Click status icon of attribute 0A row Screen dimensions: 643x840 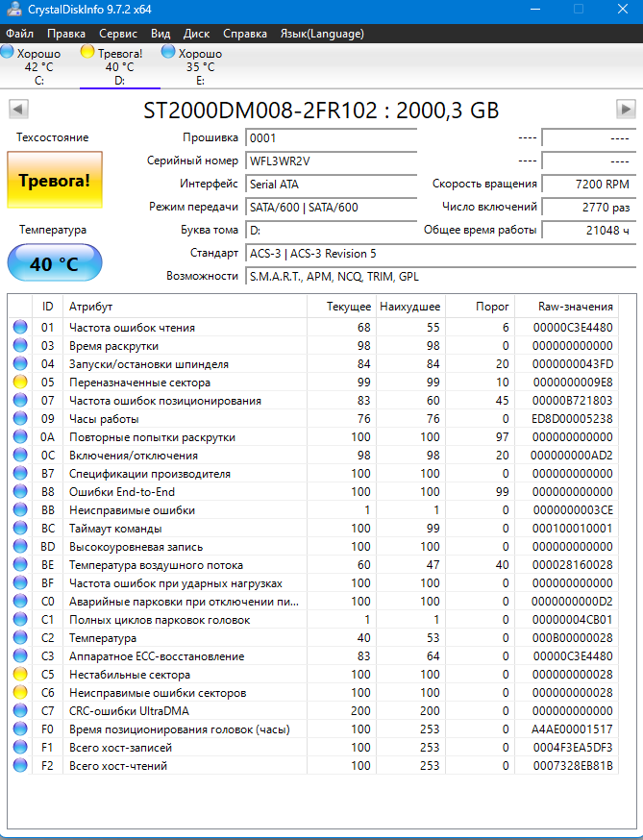click(x=20, y=436)
